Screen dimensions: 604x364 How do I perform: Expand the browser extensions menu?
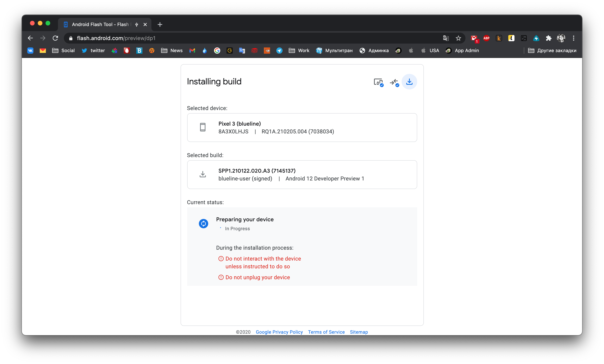click(548, 38)
